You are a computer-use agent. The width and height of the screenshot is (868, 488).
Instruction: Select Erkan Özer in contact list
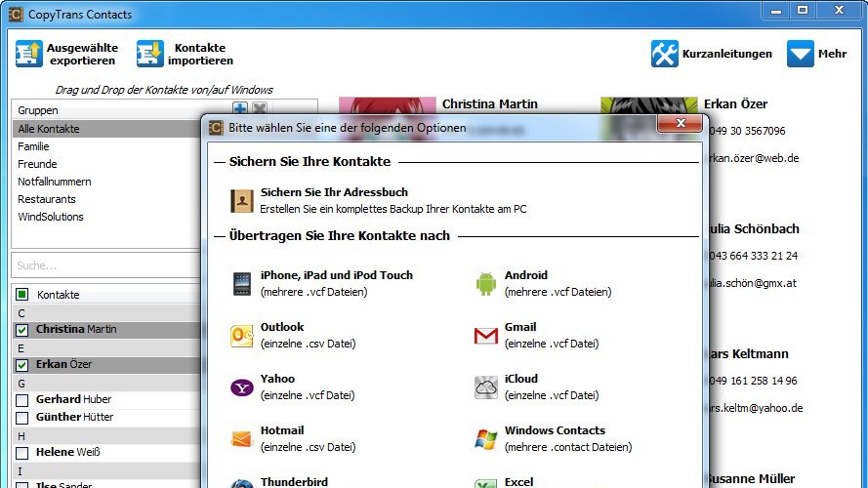64,364
